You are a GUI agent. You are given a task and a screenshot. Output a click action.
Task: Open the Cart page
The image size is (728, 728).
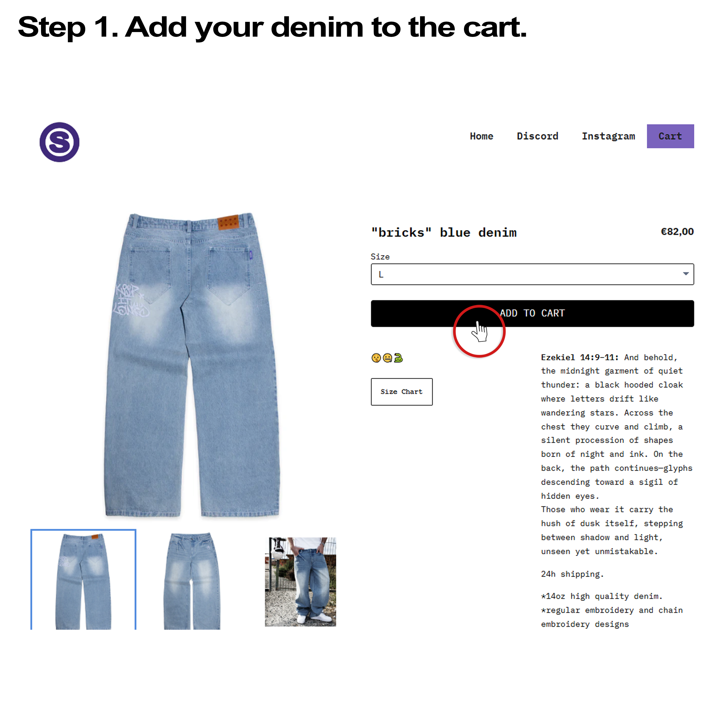[670, 136]
